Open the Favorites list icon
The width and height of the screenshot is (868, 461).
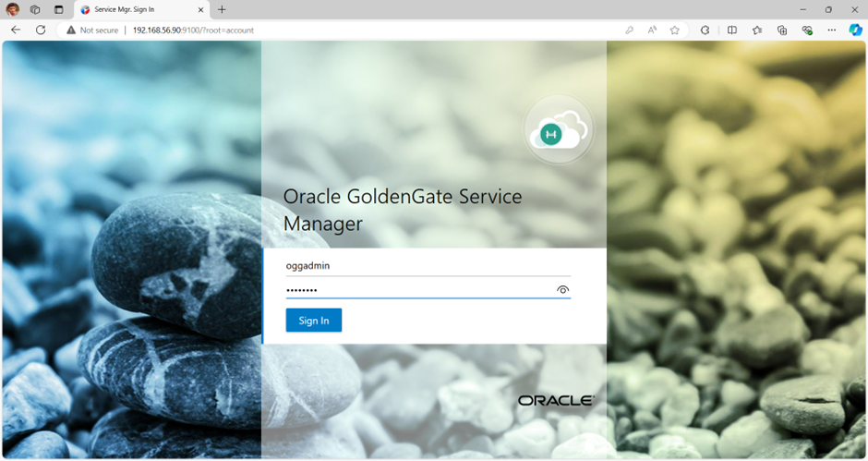[757, 30]
